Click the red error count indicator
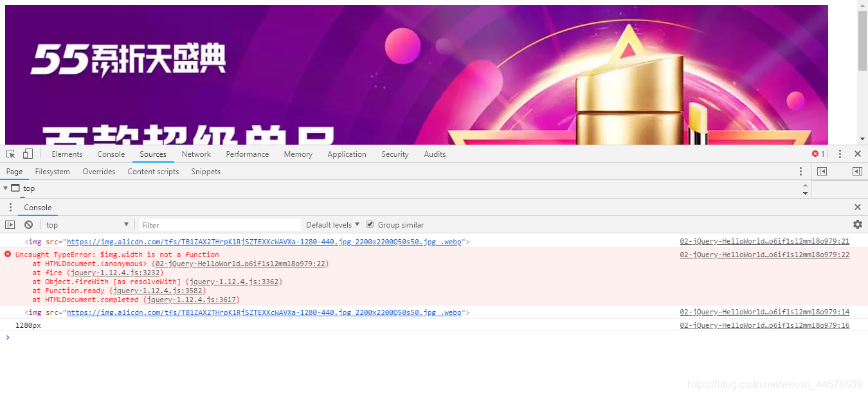The height and width of the screenshot is (396, 868). click(818, 154)
